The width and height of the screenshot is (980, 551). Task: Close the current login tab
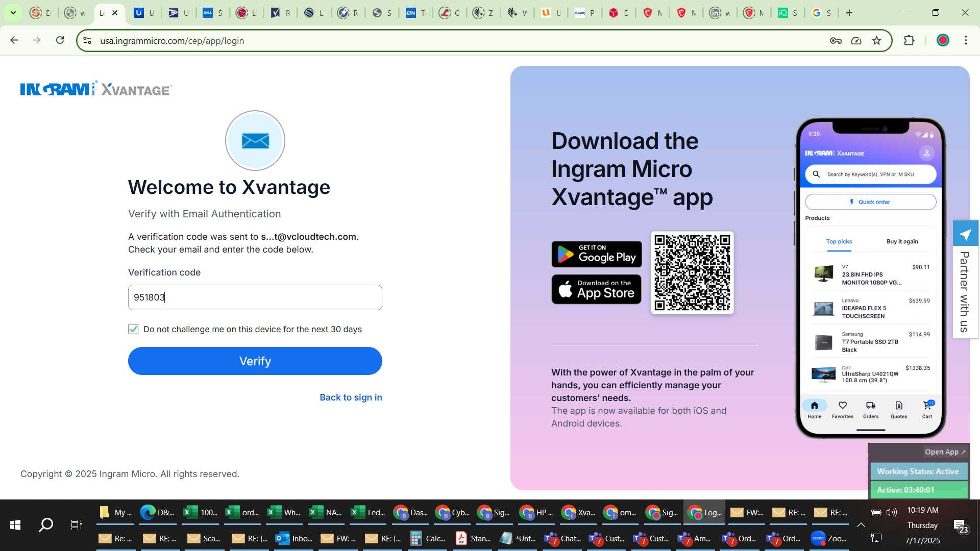coord(115,13)
